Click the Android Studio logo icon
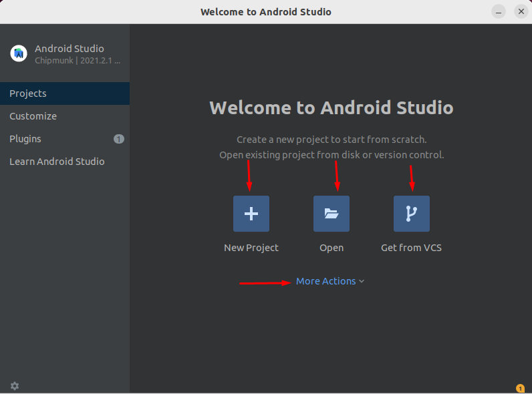Screen dimensions: 532x394 click(19, 53)
